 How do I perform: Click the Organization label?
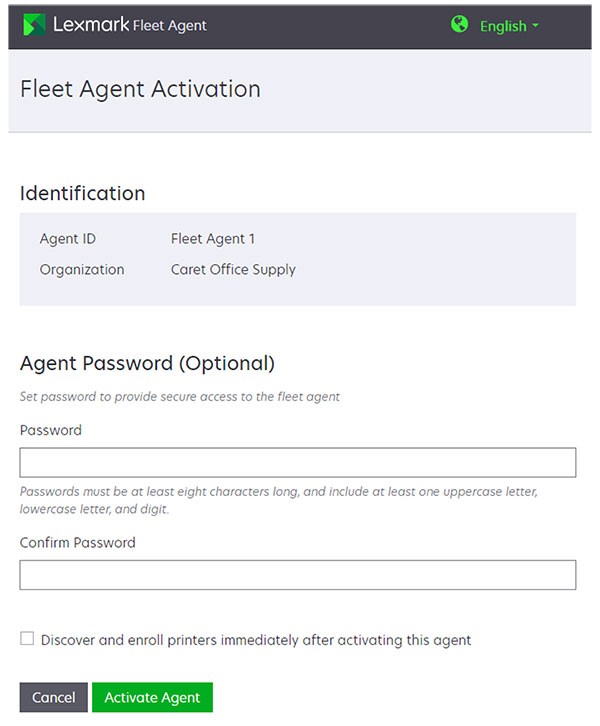coord(82,269)
